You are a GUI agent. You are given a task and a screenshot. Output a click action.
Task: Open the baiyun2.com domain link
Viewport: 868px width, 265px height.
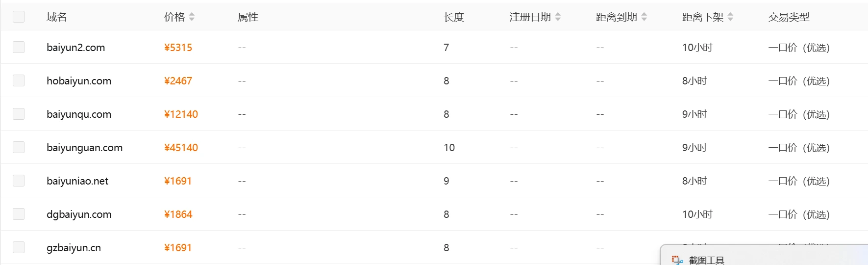click(75, 48)
